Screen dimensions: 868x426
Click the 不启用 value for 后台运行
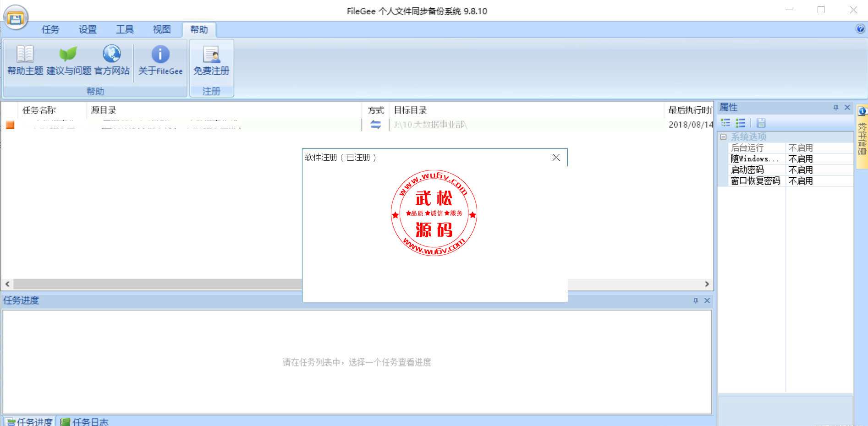pos(801,148)
